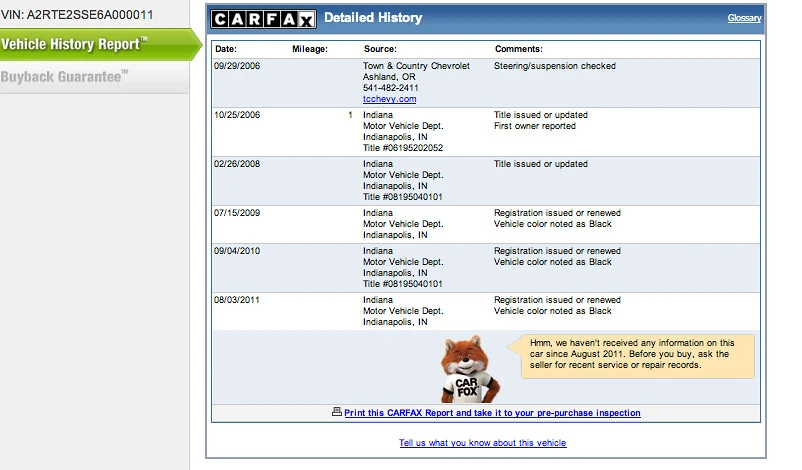Click the printer icon beside print link
The height and width of the screenshot is (470, 802).
click(x=337, y=412)
